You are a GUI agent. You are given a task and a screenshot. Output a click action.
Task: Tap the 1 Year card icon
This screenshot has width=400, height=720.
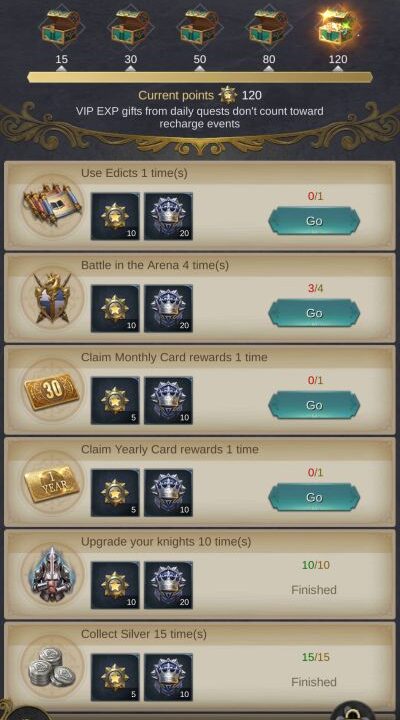click(x=52, y=482)
